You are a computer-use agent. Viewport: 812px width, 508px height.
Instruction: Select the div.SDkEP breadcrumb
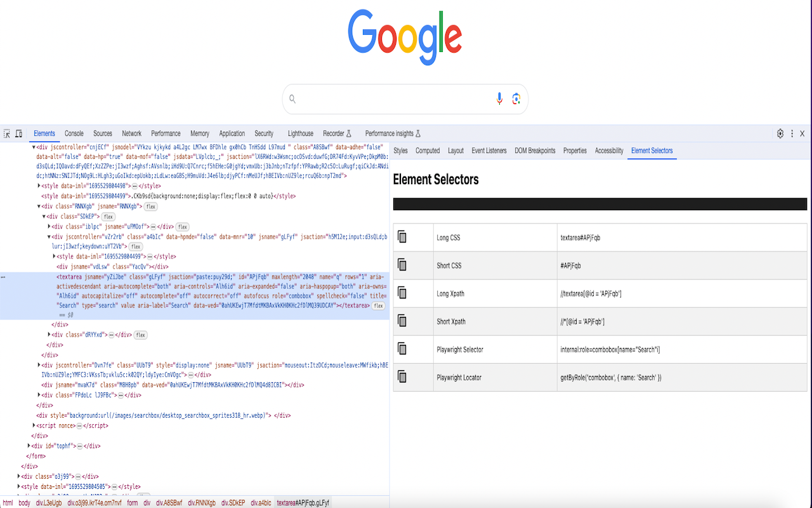233,503
